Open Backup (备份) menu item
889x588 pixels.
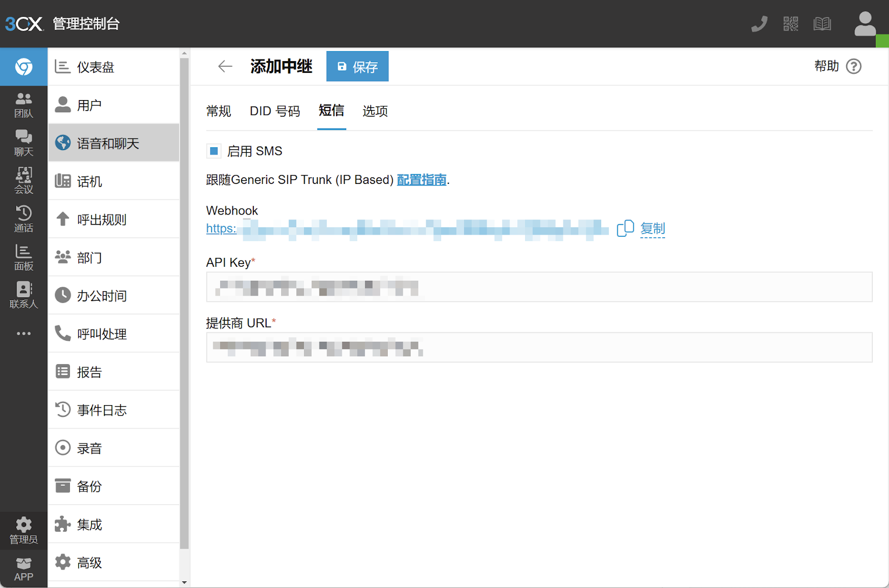[114, 486]
